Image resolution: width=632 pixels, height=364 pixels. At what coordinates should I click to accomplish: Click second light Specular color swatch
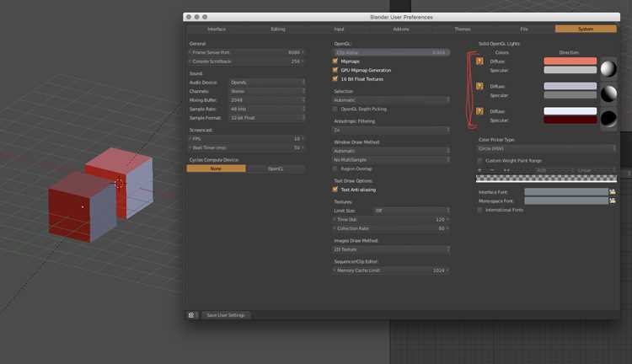pos(570,95)
